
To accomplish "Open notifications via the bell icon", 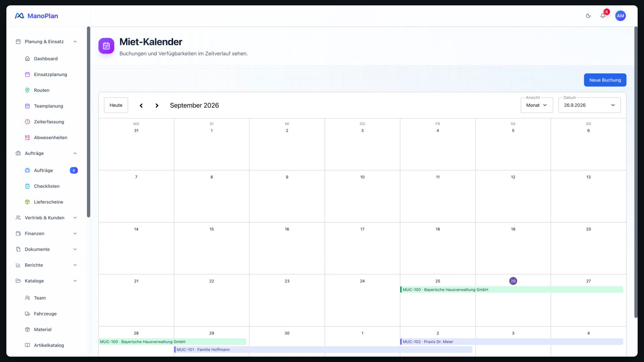I will tap(603, 16).
